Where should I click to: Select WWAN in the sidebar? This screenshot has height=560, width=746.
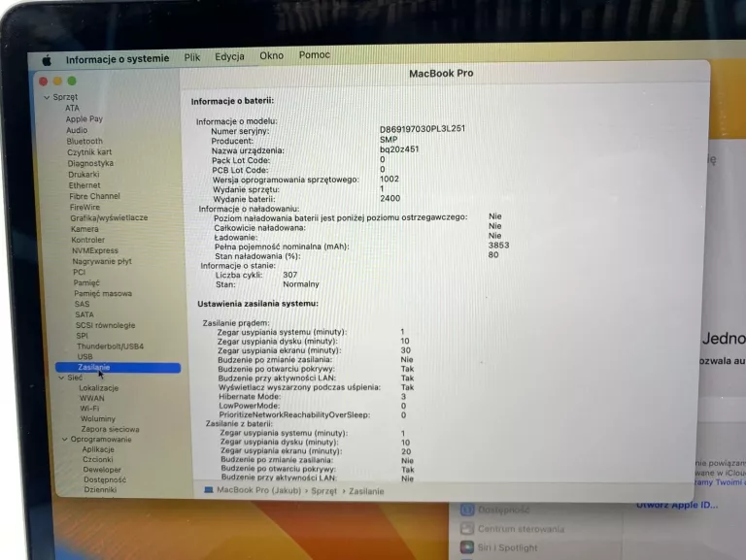coord(92,398)
